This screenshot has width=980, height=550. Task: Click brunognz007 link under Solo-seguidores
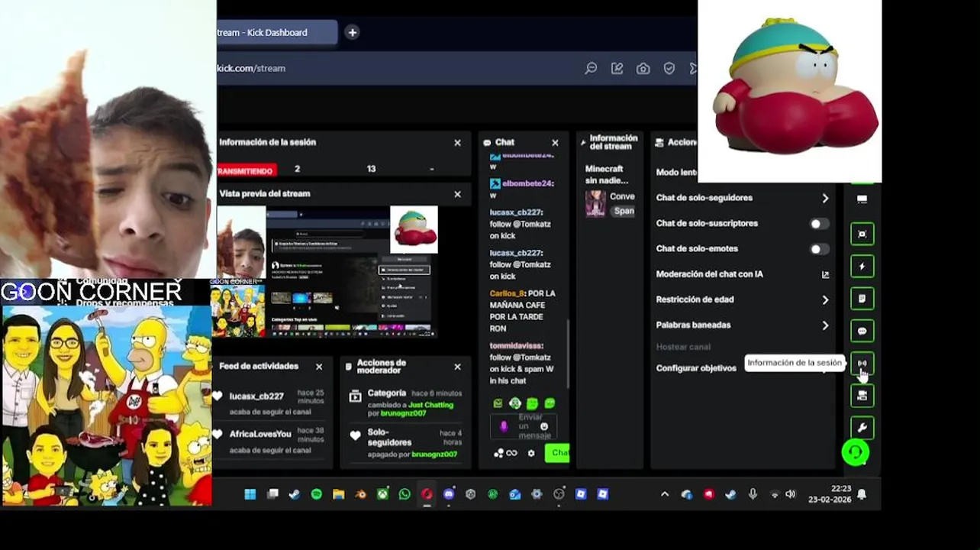(434, 455)
